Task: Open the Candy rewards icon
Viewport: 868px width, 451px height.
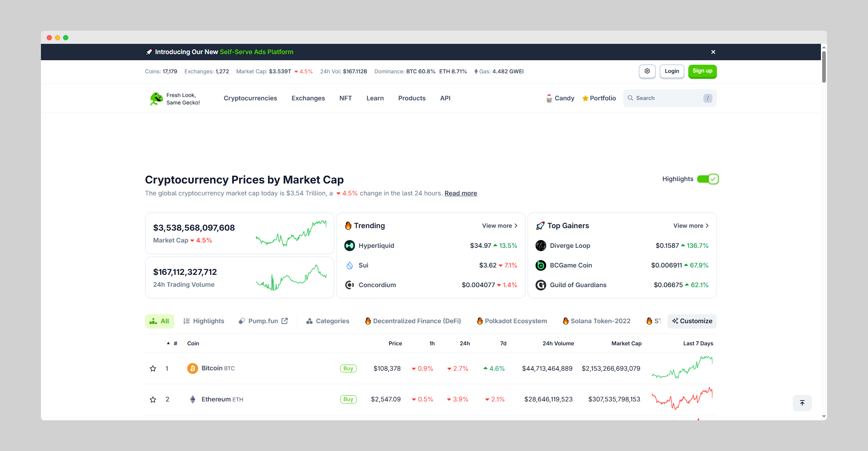Action: [x=549, y=98]
